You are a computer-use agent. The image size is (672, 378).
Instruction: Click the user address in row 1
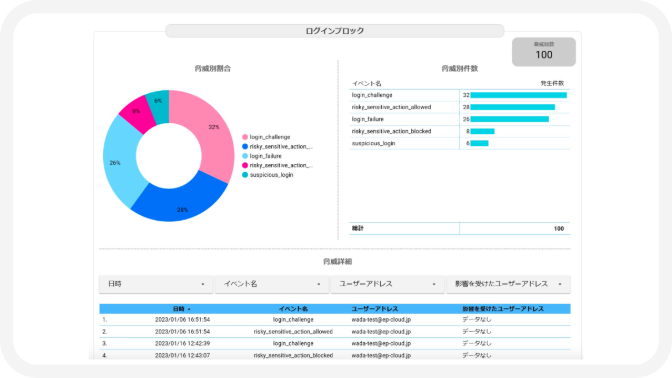coord(381,320)
